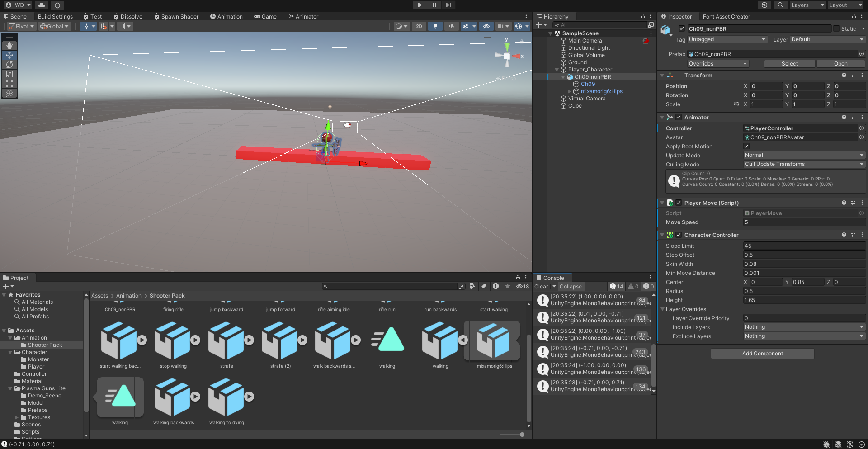Click Project search field
868x449 pixels.
(x=390, y=286)
